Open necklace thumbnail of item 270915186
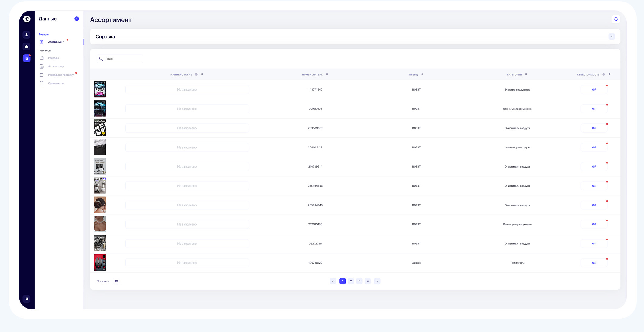The image size is (644, 332). (x=100, y=224)
